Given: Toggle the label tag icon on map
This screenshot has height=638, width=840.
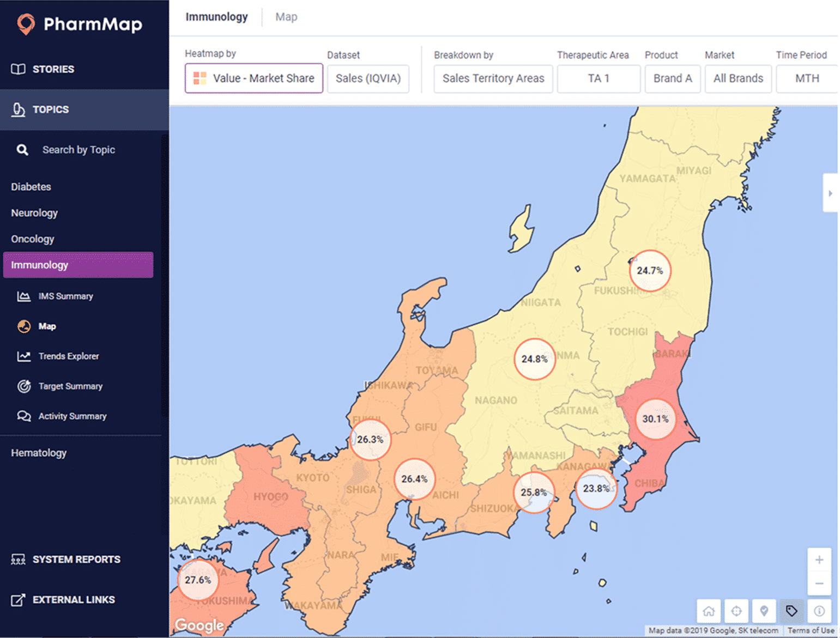Looking at the screenshot, I should point(791,611).
